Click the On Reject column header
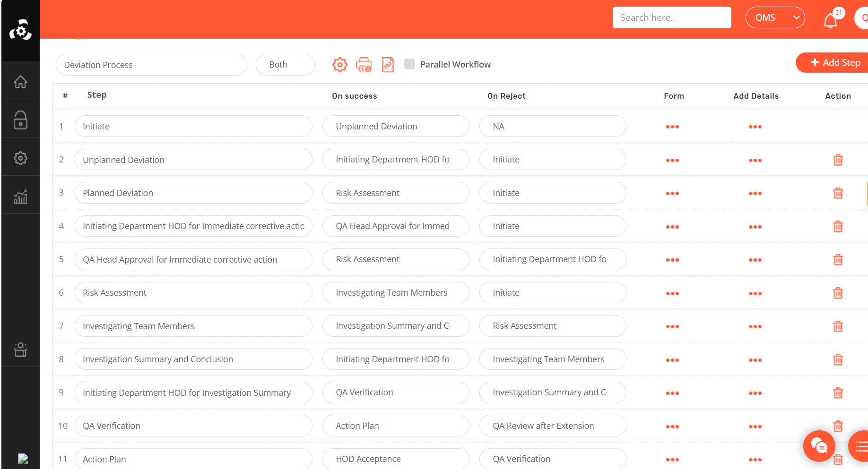Image resolution: width=868 pixels, height=469 pixels. point(506,96)
